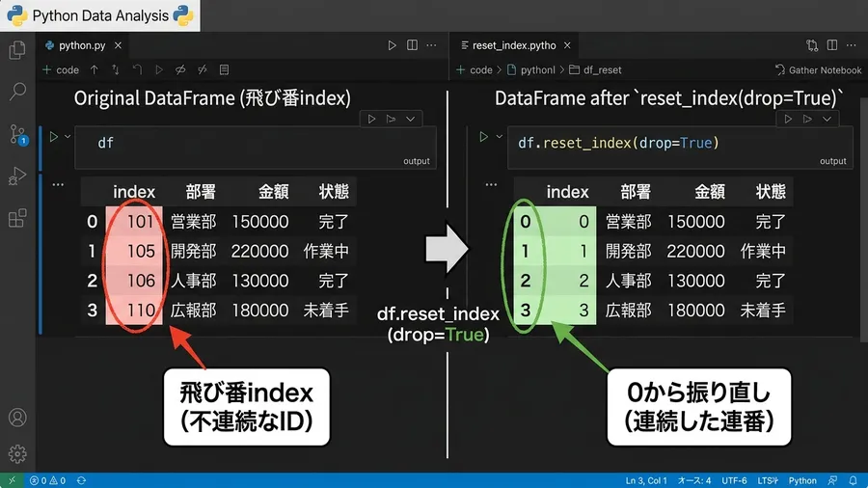The image size is (868, 488).
Task: Click the remote connection status bar icon
Action: [12, 480]
